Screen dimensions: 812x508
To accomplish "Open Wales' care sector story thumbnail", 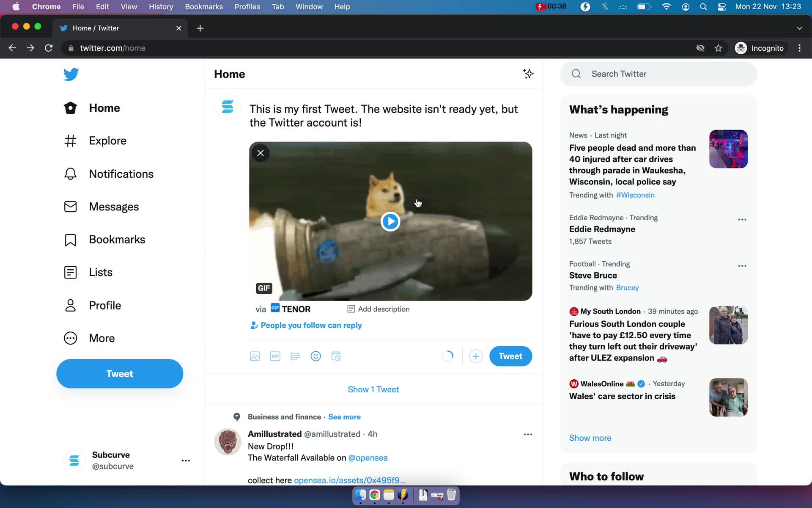I will tap(728, 397).
